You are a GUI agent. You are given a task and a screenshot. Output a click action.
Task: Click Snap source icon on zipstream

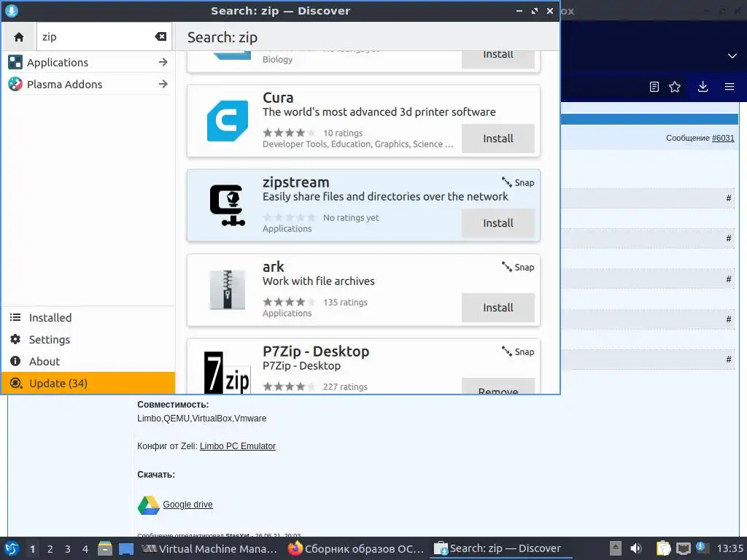(506, 182)
